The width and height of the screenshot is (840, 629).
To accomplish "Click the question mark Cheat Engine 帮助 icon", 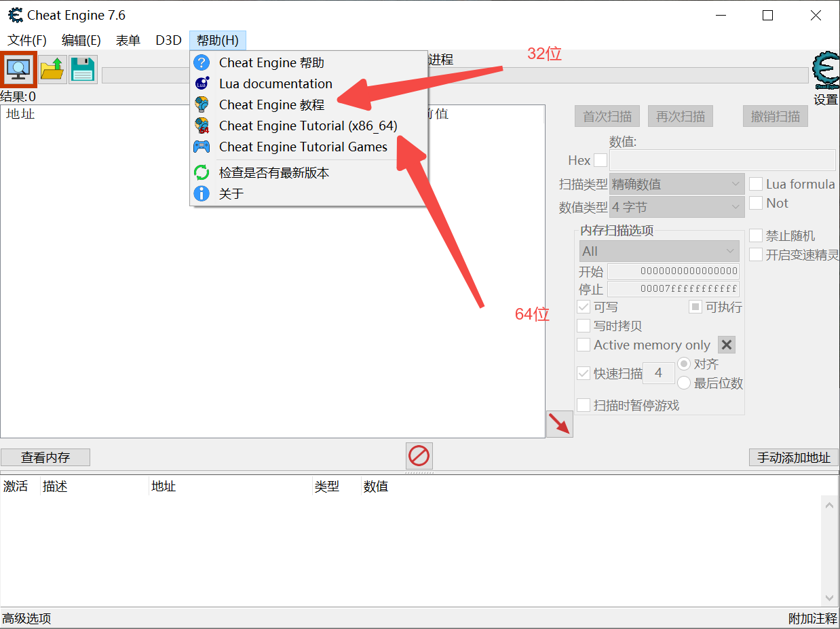I will click(x=202, y=62).
